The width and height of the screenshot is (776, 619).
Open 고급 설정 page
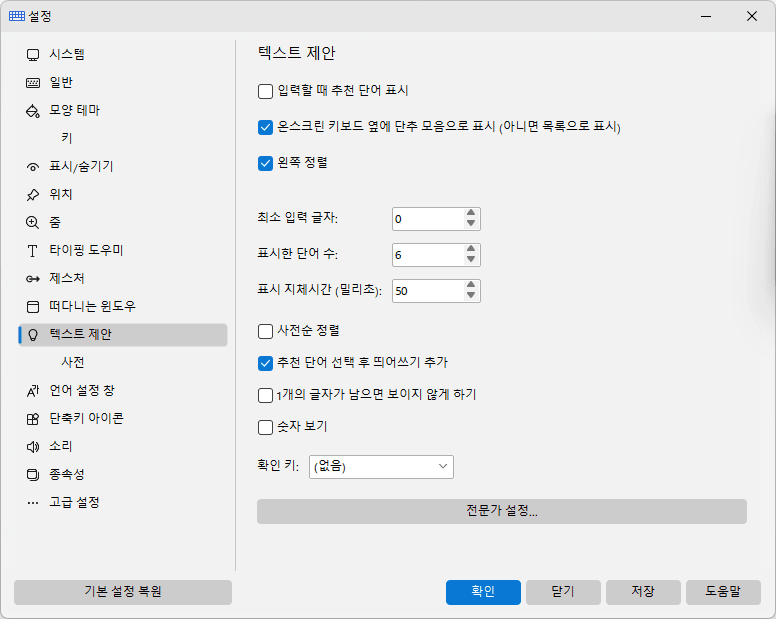coord(123,503)
